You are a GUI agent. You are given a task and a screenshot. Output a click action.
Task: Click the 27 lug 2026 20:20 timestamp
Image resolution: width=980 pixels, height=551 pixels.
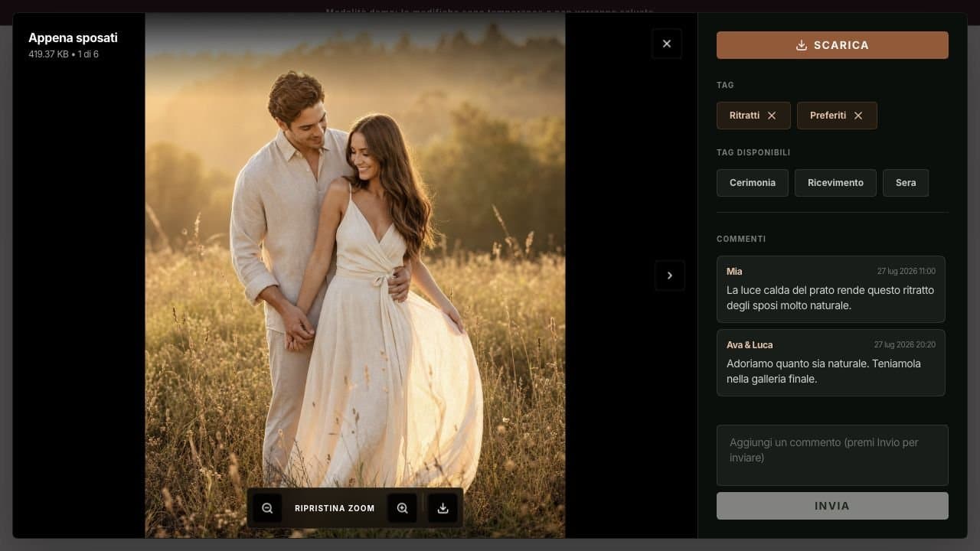coord(905,345)
